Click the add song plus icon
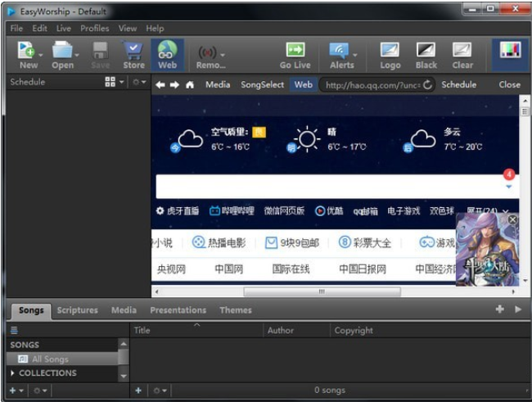 pos(138,391)
